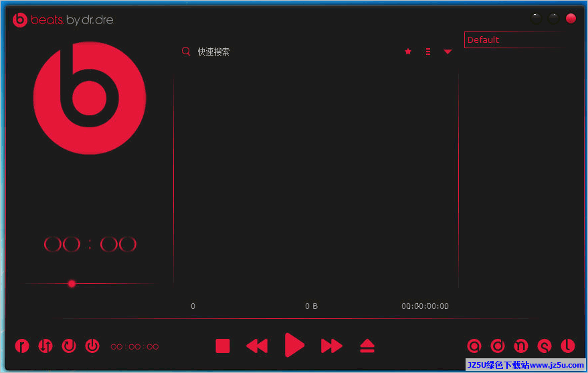Click the leftmost dark minimize window button
Image resolution: width=588 pixels, height=373 pixels.
[536, 18]
